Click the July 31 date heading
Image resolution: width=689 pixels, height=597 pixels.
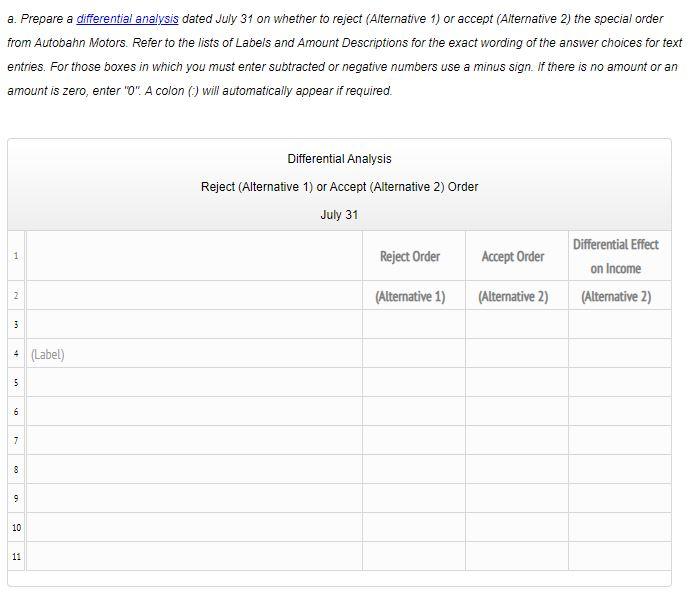(339, 215)
